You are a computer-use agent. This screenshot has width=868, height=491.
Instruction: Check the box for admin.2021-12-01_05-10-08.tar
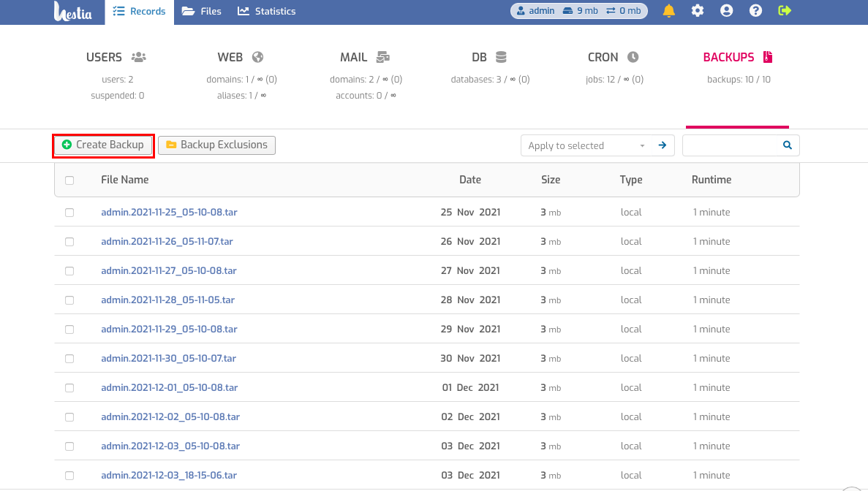[x=69, y=388]
